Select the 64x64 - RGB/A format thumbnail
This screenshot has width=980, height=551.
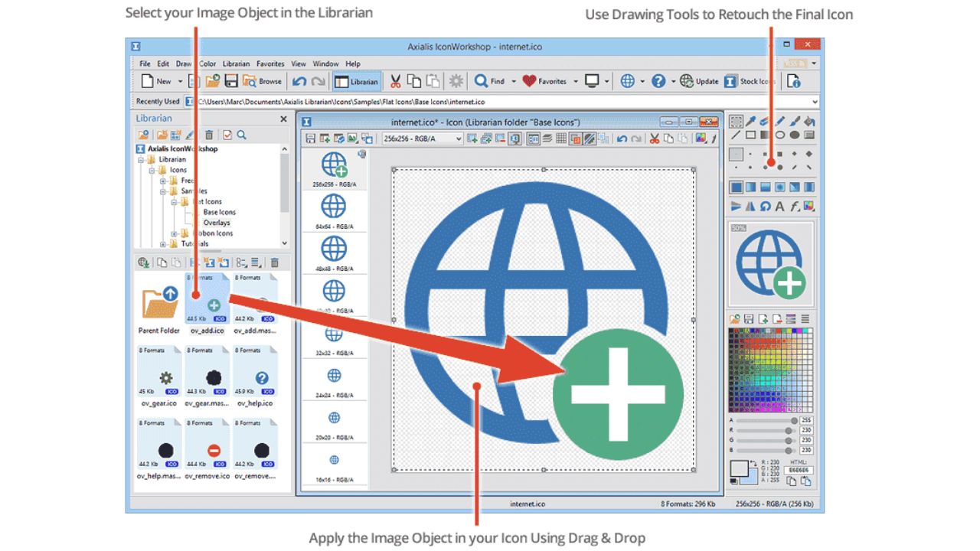pos(334,211)
